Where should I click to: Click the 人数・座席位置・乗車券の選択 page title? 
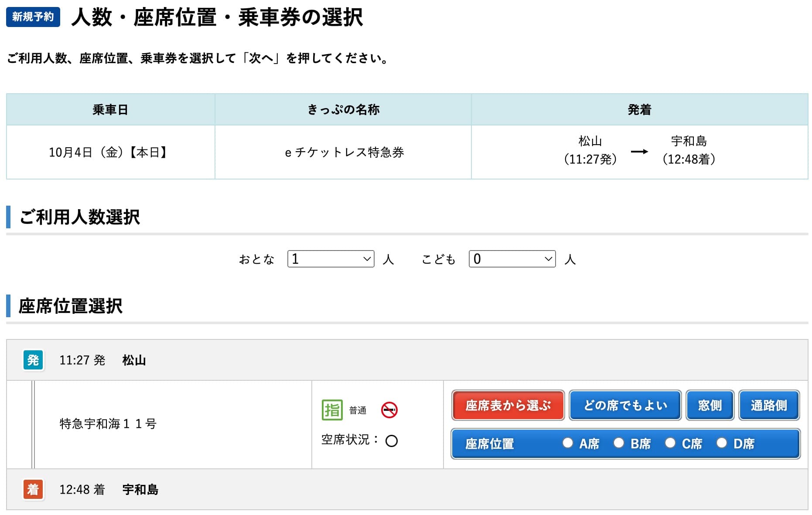217,17
